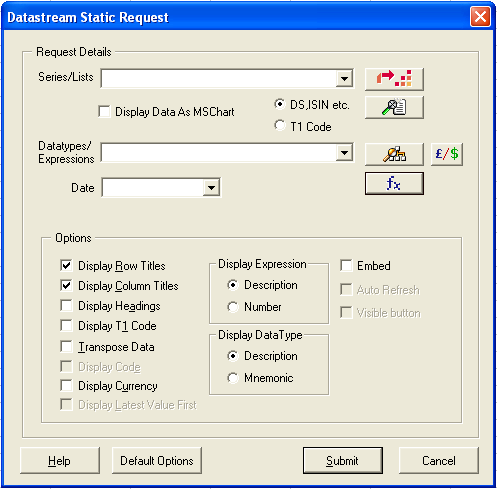Check the Display T1 Code option

tap(66, 326)
